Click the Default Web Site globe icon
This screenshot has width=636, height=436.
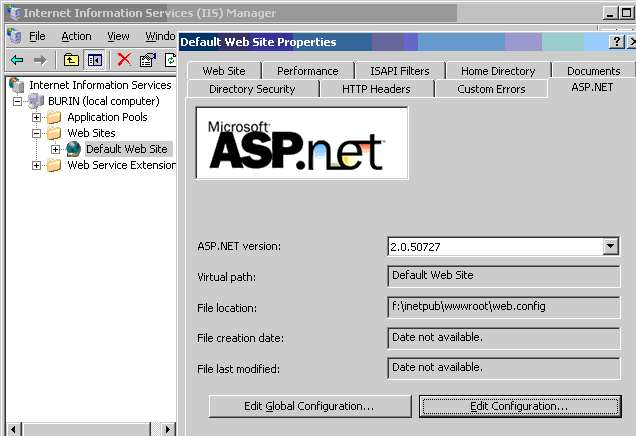click(x=73, y=149)
